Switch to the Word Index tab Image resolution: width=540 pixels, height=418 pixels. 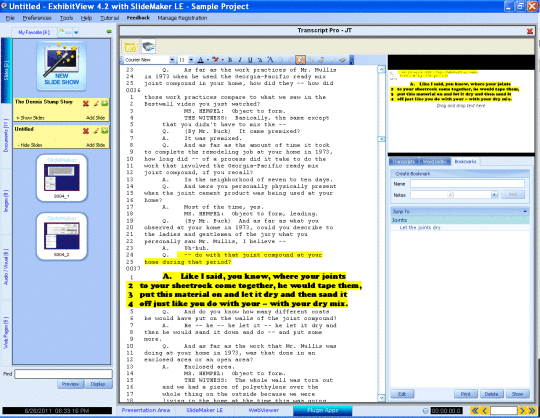(435, 161)
